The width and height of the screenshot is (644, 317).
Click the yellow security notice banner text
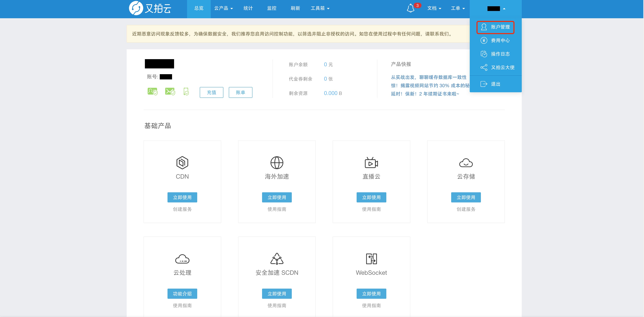(x=292, y=34)
